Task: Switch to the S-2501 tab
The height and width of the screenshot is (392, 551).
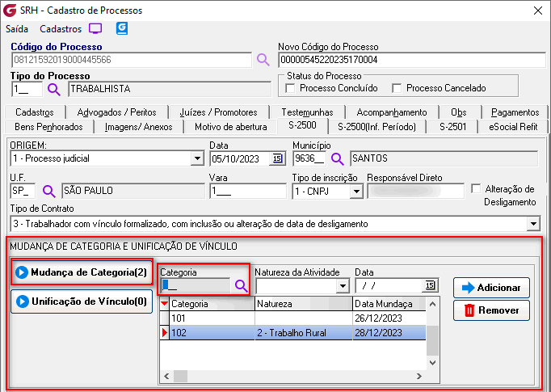Action: (x=452, y=126)
